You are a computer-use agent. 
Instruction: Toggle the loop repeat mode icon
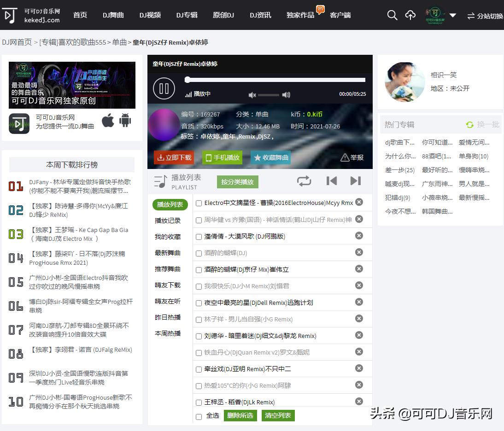pos(304,181)
